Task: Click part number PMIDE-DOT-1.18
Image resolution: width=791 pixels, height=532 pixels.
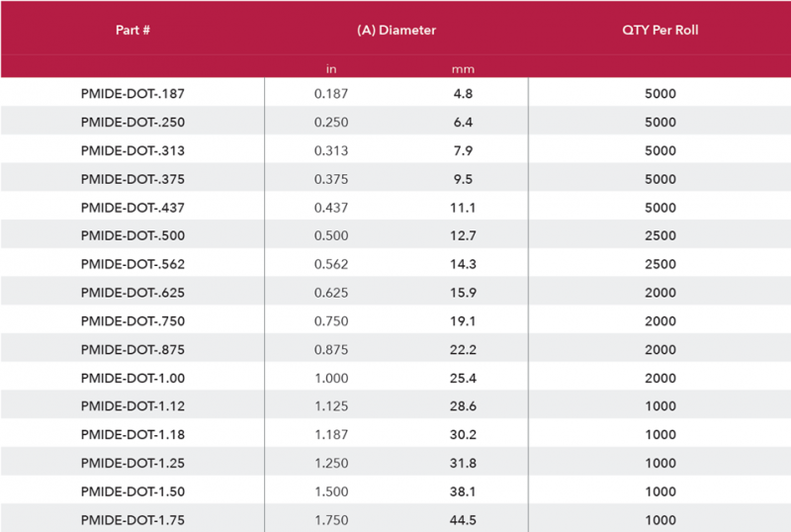Action: point(132,435)
